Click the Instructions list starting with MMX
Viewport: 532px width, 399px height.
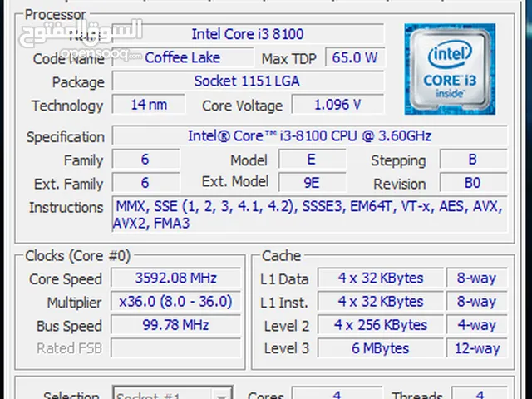tap(310, 214)
